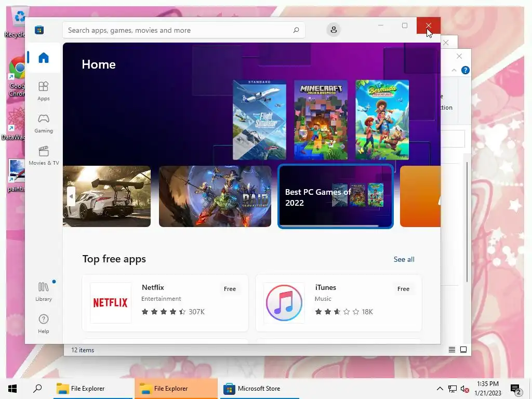
Task: Open the notification center icon
Action: (x=516, y=389)
